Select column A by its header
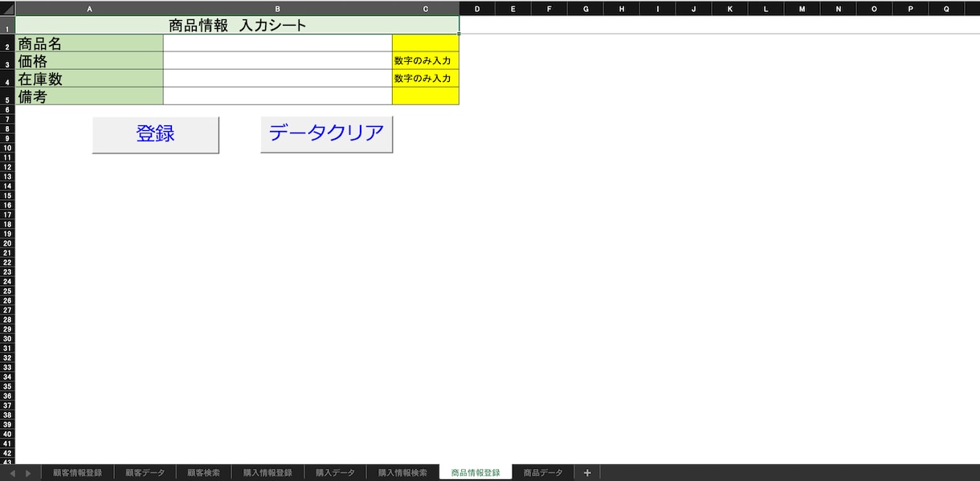This screenshot has width=980, height=481. coord(89,8)
